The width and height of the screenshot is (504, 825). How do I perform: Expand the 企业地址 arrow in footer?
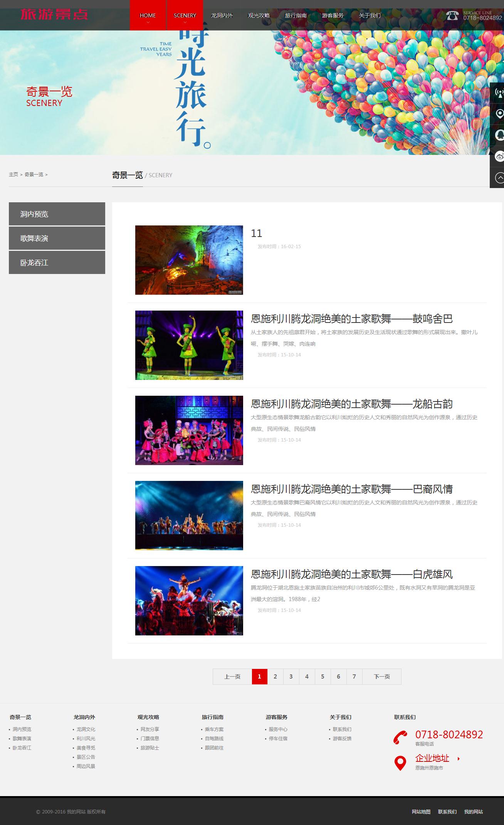pyautogui.click(x=459, y=758)
